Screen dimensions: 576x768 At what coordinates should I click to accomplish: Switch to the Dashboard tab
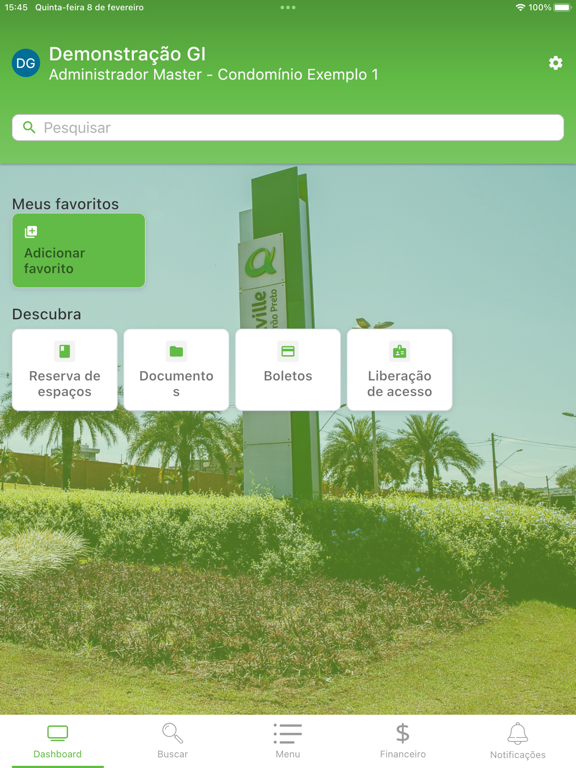coord(58,742)
